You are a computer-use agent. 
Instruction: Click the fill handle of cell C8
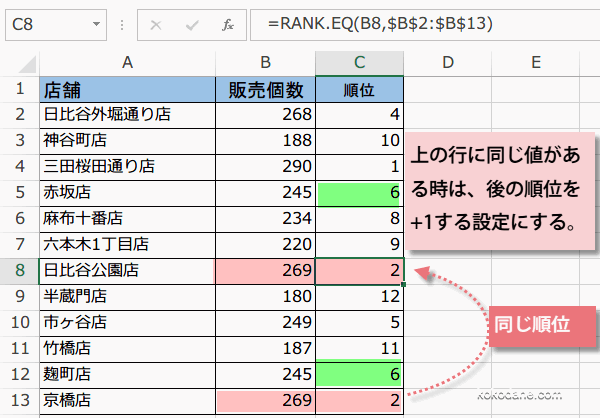pyautogui.click(x=404, y=284)
